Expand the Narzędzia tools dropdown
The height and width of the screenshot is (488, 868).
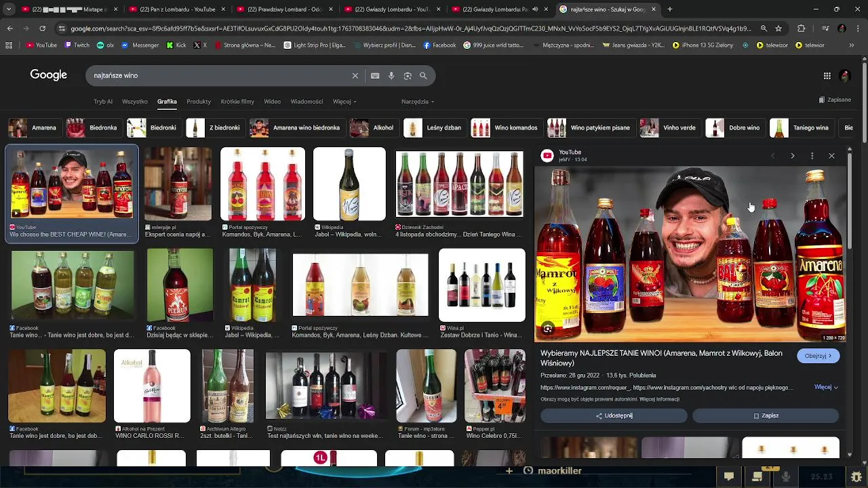coord(418,102)
